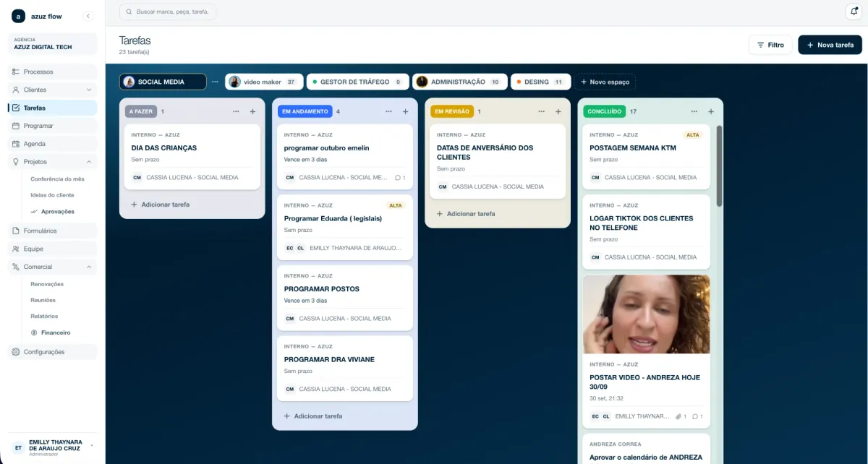This screenshot has width=868, height=464.
Task: Expand the Clientes menu chevron
Action: 89,90
